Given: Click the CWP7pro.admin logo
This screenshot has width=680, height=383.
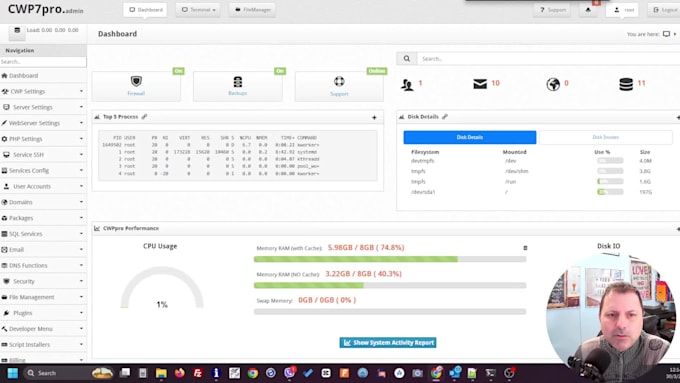Looking at the screenshot, I should 46,9.
